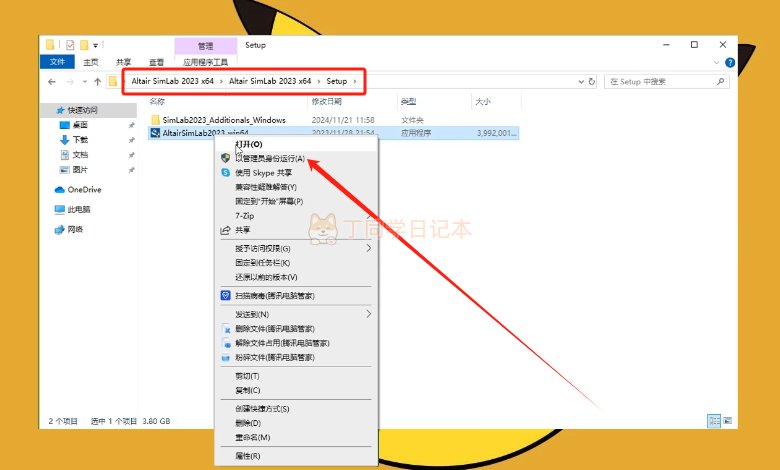Expand 授予访问权限(G) submenu
780x470 pixels.
click(x=263, y=248)
